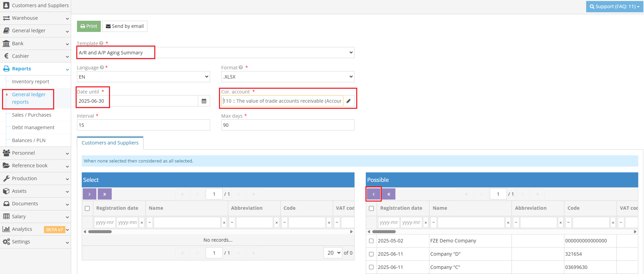The image size is (644, 274).
Task: Click the Send by email button
Action: pos(125,26)
